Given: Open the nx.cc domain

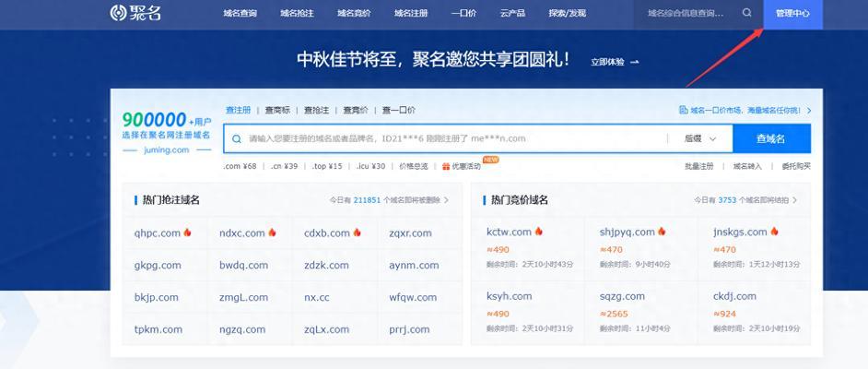Looking at the screenshot, I should pos(317,298).
